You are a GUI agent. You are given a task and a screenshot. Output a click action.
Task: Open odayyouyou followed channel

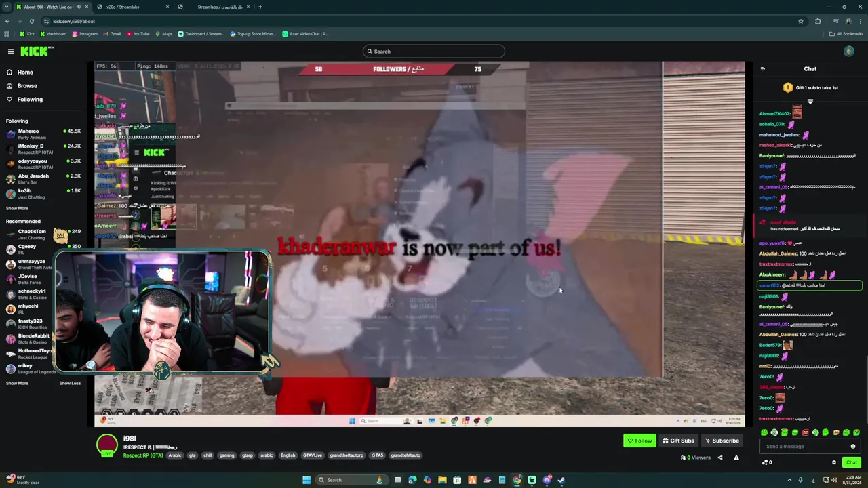[x=43, y=164]
